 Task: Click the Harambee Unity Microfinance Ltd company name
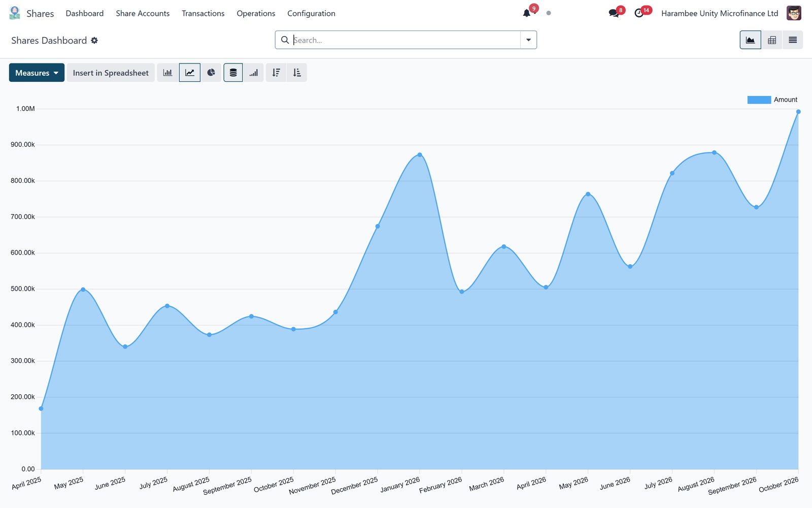pyautogui.click(x=720, y=13)
